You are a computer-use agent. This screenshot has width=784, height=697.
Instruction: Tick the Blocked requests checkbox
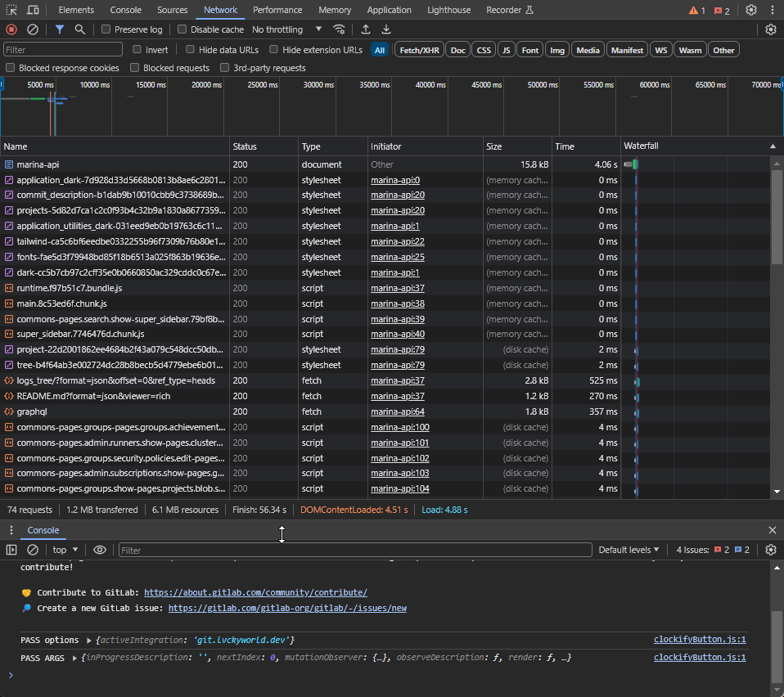pos(135,68)
